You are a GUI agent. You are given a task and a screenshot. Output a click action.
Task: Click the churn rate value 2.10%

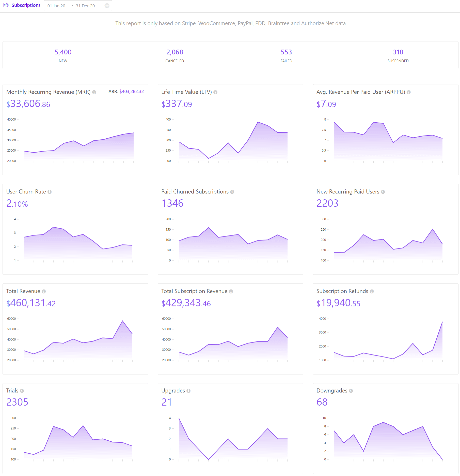(x=17, y=203)
